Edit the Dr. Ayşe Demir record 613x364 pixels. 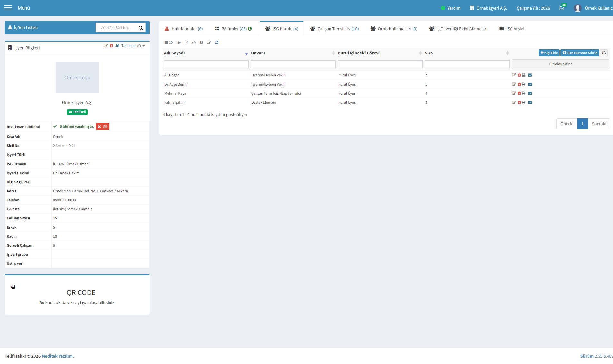click(514, 84)
